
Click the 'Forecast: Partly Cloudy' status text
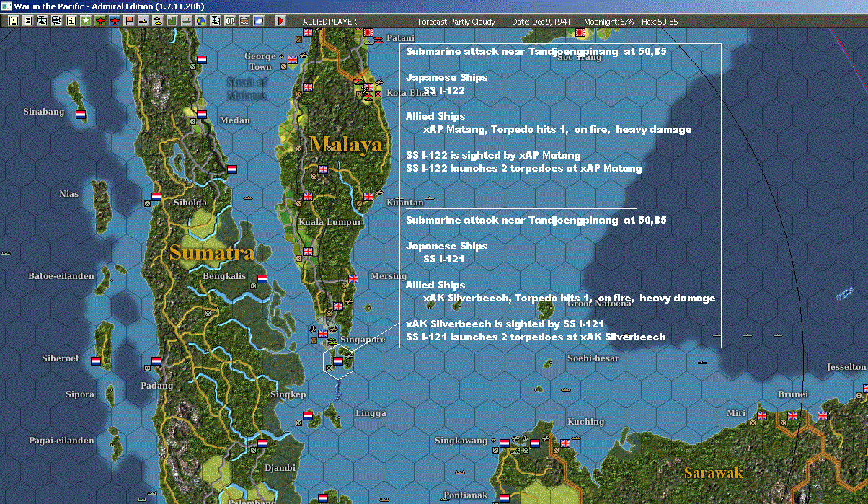(457, 22)
